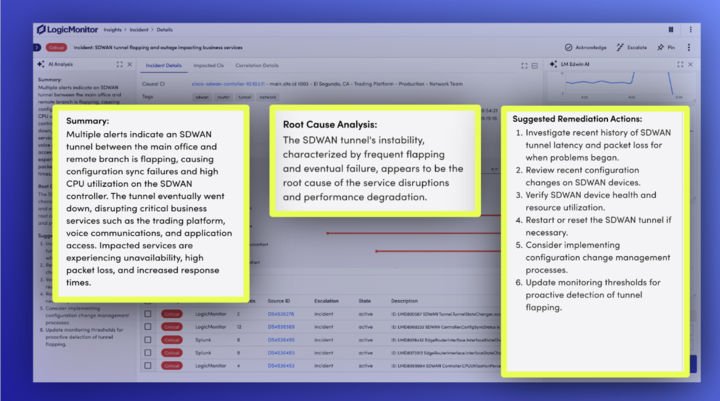Viewport: 720px width, 401px height.
Task: Acknowledge the incident
Action: click(585, 47)
